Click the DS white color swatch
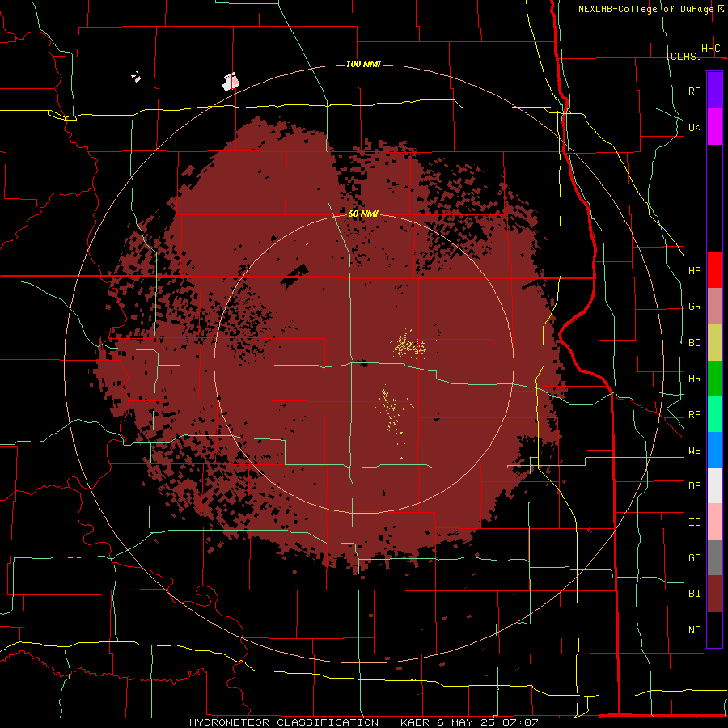Viewport: 728px width, 728px height. click(714, 485)
